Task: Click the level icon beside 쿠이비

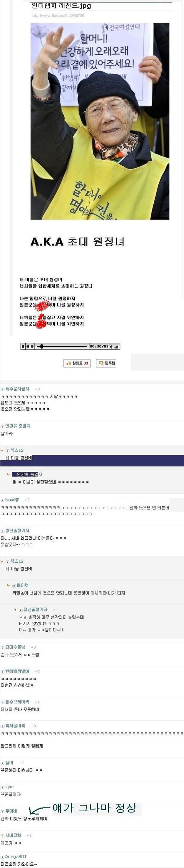Action: (x=3, y=811)
